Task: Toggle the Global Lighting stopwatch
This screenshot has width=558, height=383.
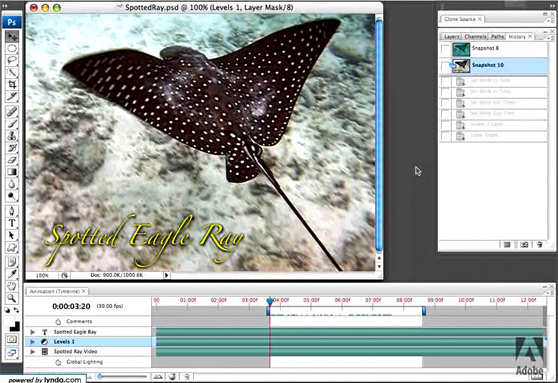Action: (x=58, y=362)
